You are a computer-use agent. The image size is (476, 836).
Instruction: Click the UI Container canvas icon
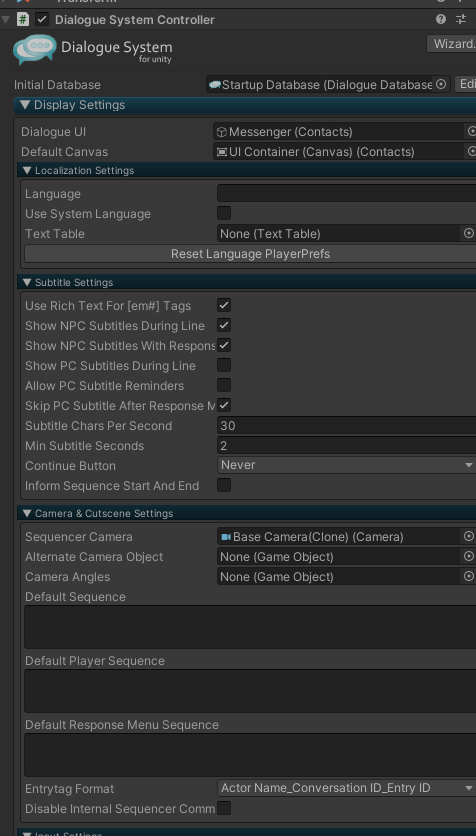click(x=222, y=152)
